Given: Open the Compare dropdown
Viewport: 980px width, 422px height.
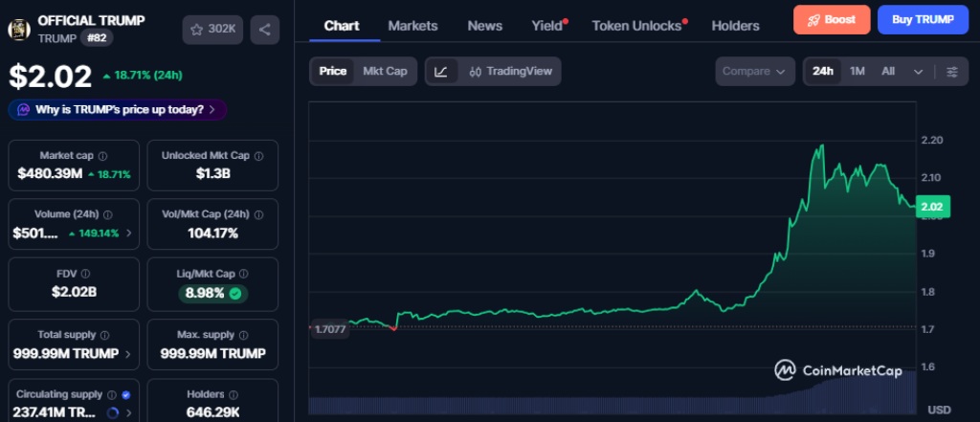Looking at the screenshot, I should point(755,71).
